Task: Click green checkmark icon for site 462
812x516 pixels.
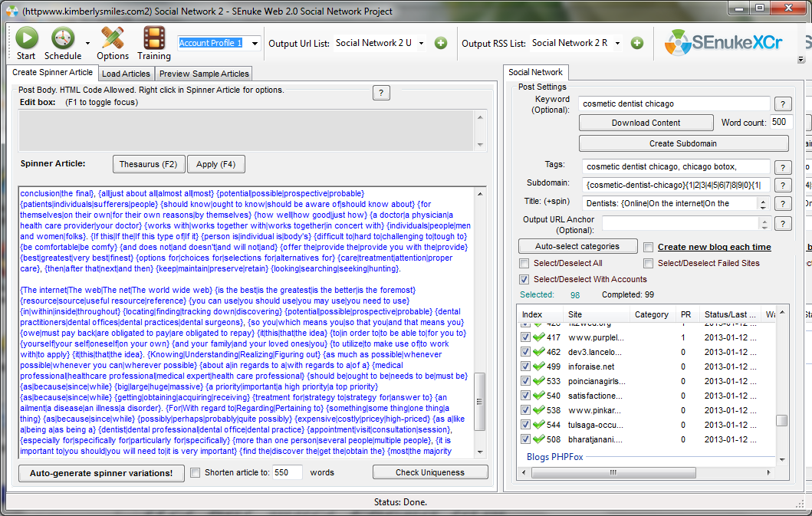Action: tap(538, 352)
